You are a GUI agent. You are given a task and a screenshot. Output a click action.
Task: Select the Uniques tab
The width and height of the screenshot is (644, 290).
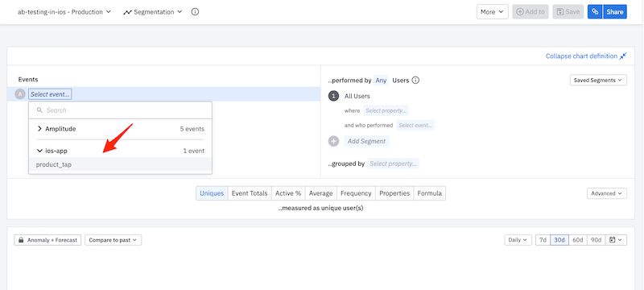click(212, 193)
